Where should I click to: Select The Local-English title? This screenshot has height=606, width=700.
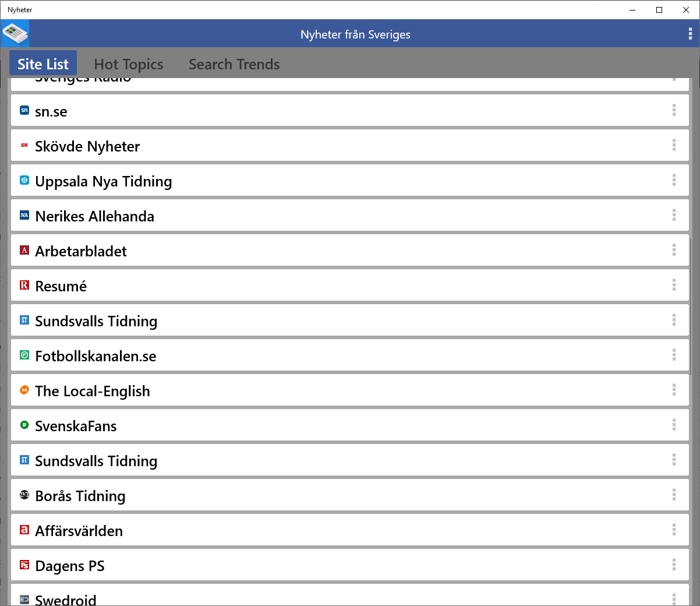pyautogui.click(x=93, y=391)
